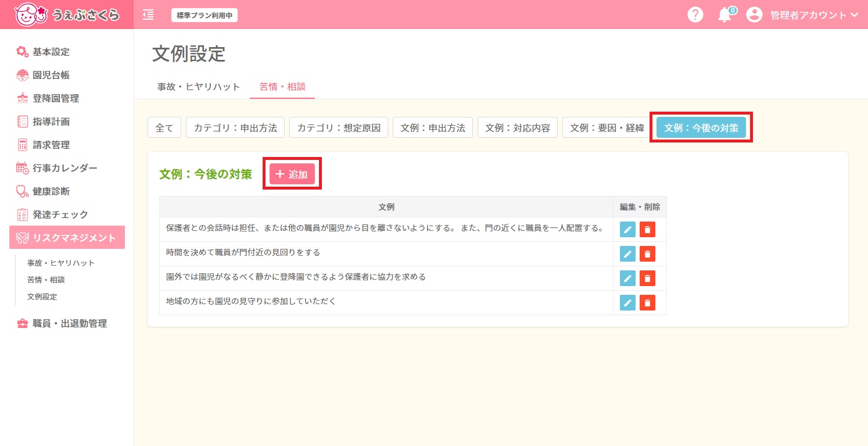Click the user account avatar icon
This screenshot has width=868, height=446.
pyautogui.click(x=754, y=15)
